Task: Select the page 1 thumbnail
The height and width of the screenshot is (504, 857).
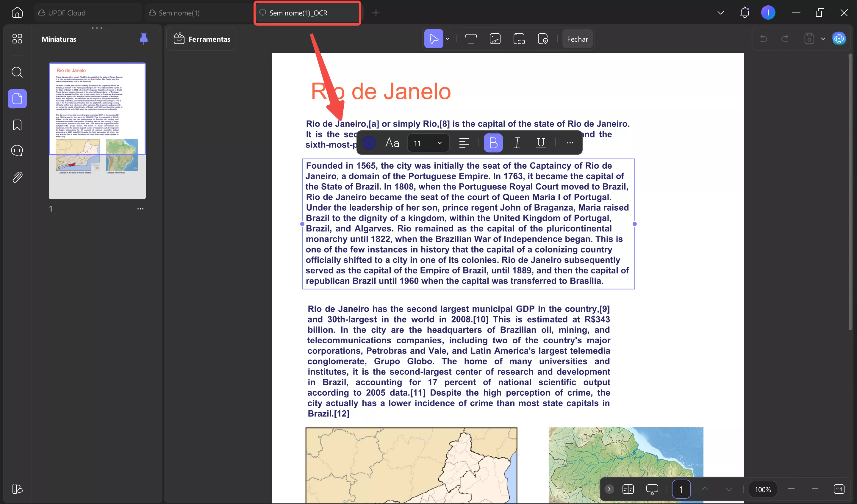Action: [97, 131]
